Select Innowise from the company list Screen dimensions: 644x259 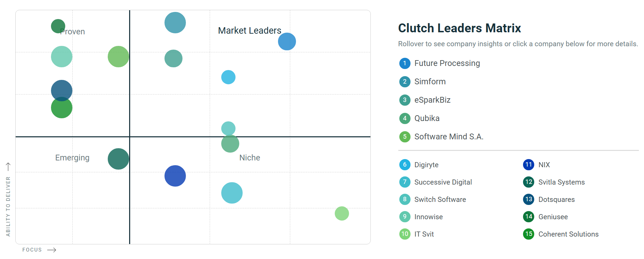pos(429,217)
